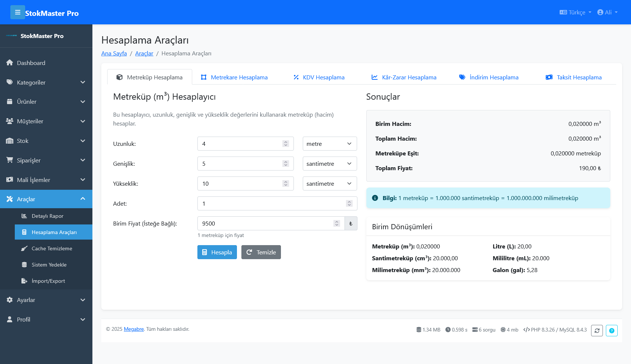631x364 pixels.
Task: Open the Megabre link in footer
Action: point(133,329)
